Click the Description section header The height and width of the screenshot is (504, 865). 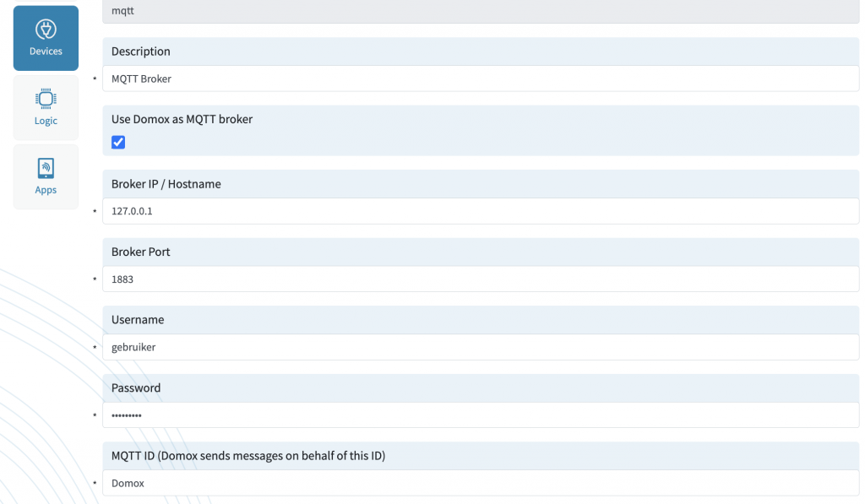[141, 51]
